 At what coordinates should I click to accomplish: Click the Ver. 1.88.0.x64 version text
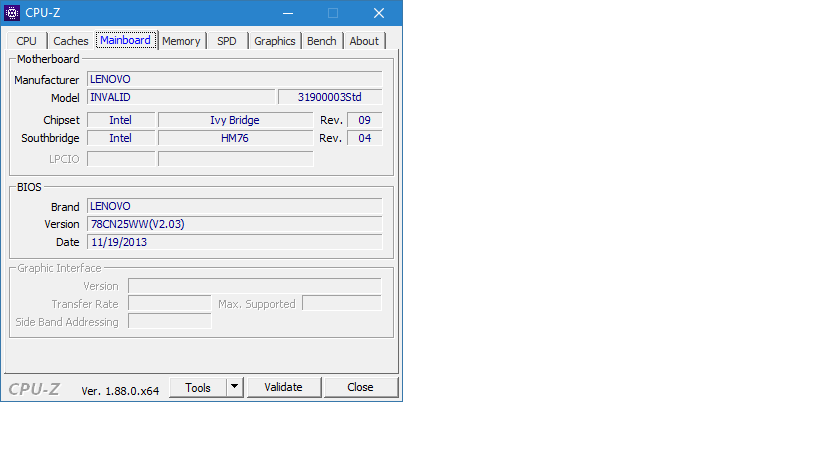pyautogui.click(x=120, y=391)
